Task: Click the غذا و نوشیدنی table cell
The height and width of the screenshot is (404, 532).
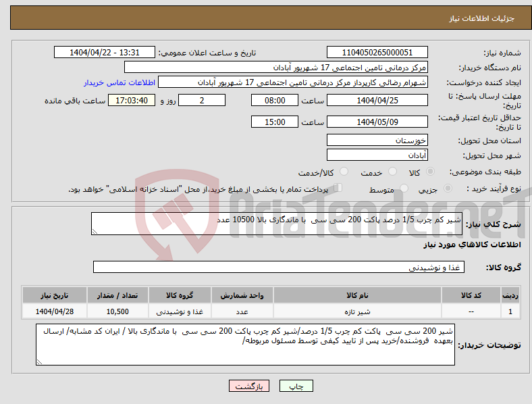Action: [180, 311]
